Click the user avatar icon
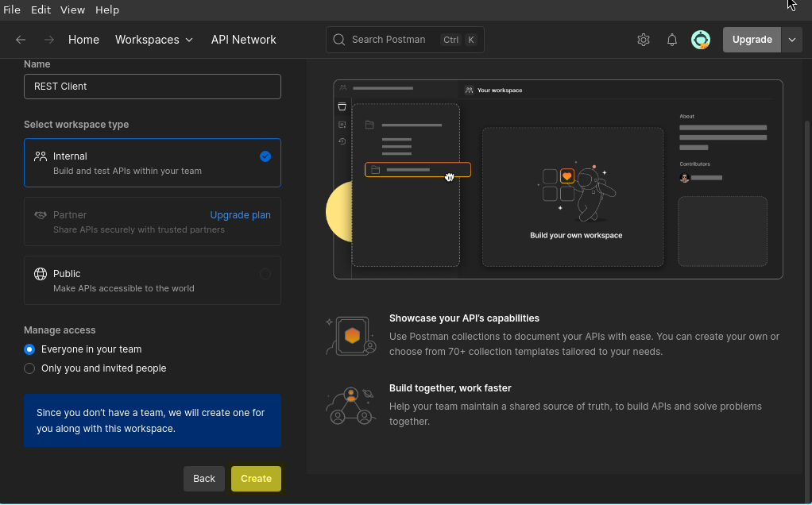Image resolution: width=812 pixels, height=505 pixels. 701,40
